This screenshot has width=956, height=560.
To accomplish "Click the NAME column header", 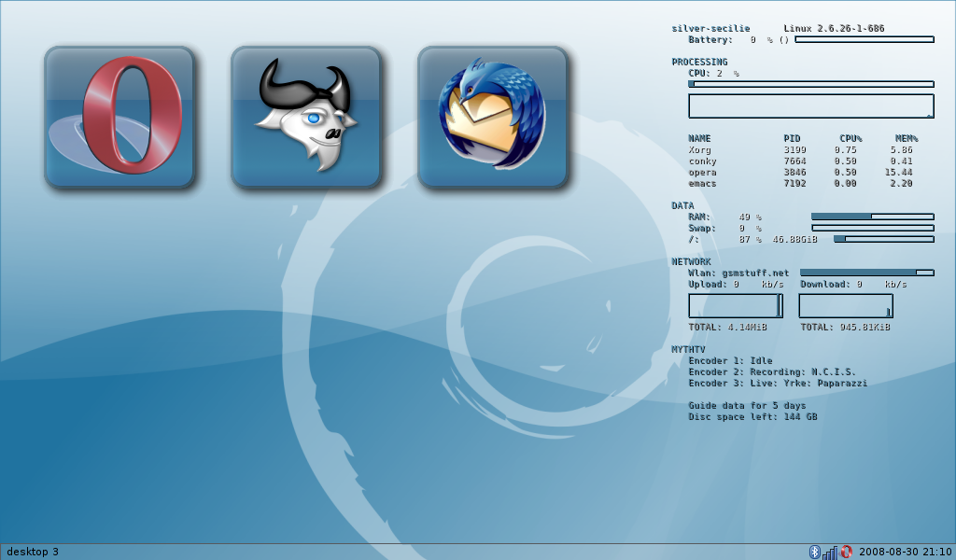I will 699,138.
